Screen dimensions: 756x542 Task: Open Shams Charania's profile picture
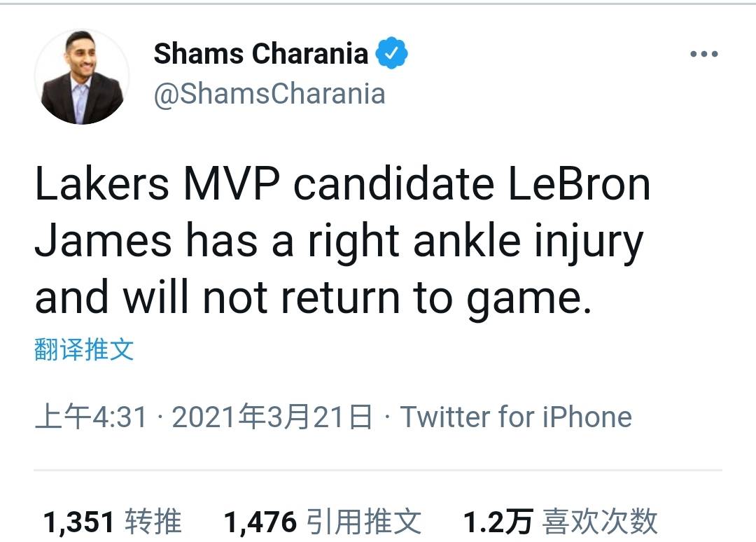click(82, 76)
